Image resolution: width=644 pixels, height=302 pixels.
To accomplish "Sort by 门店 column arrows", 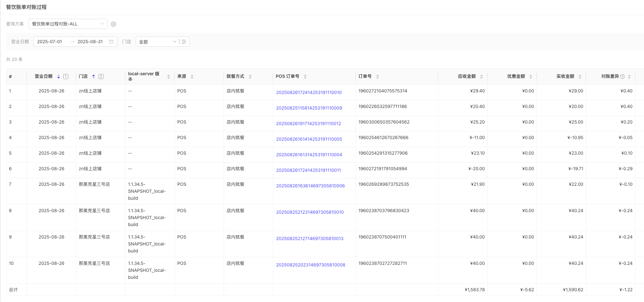I will click(x=93, y=77).
